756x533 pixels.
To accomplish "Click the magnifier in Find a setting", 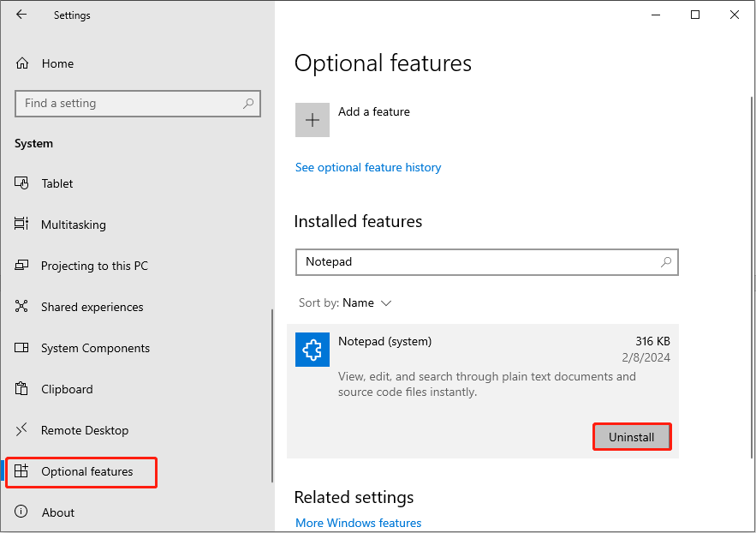I will point(248,103).
